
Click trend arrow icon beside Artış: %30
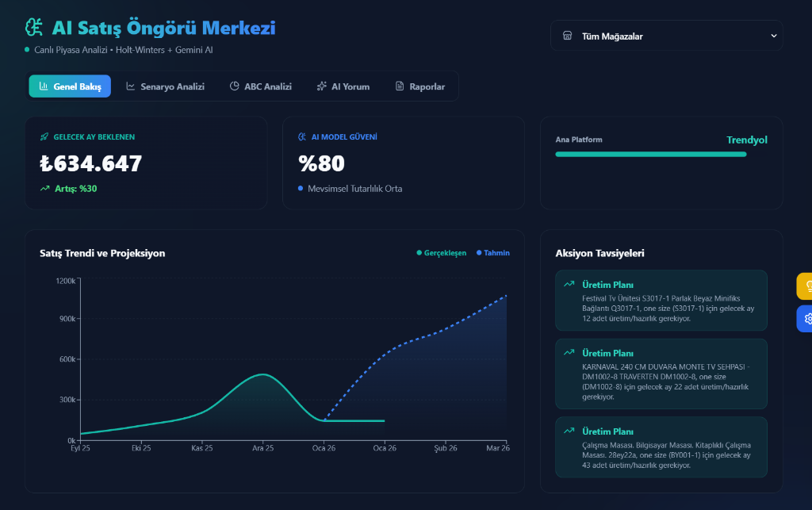[x=45, y=189]
